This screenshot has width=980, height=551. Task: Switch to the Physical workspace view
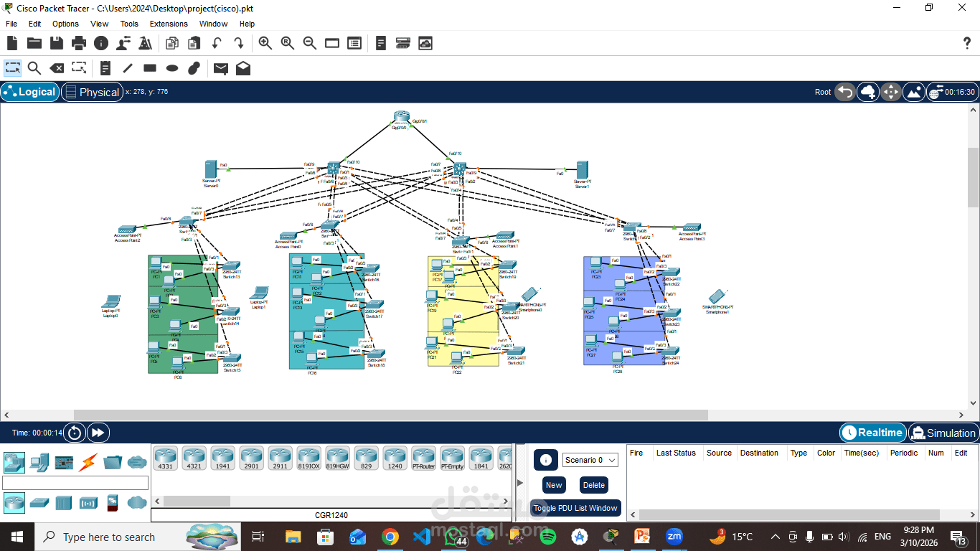tap(92, 92)
